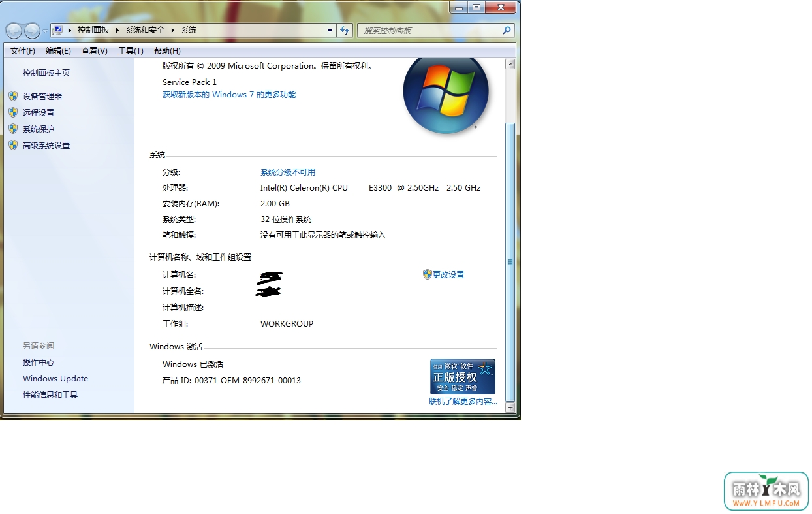Click scrollbar down arrow
The height and width of the screenshot is (514, 812).
pyautogui.click(x=510, y=408)
